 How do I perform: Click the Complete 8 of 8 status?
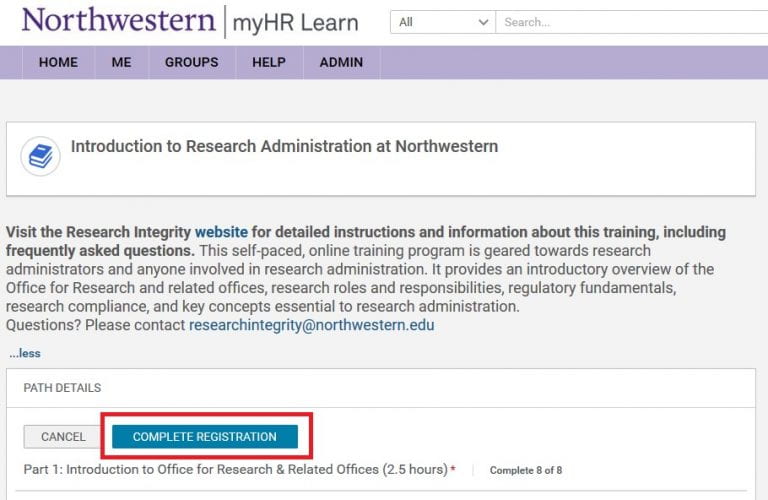tap(526, 470)
